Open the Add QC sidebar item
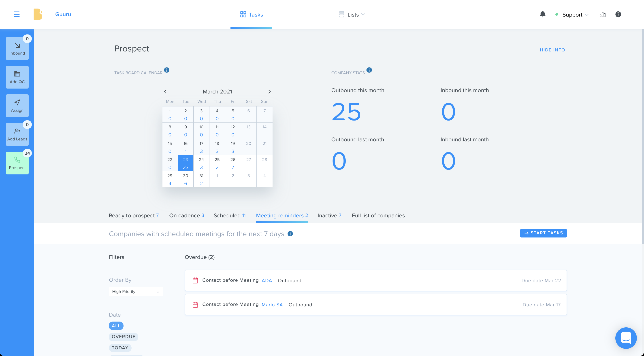Image resolution: width=644 pixels, height=356 pixels. coord(17,77)
